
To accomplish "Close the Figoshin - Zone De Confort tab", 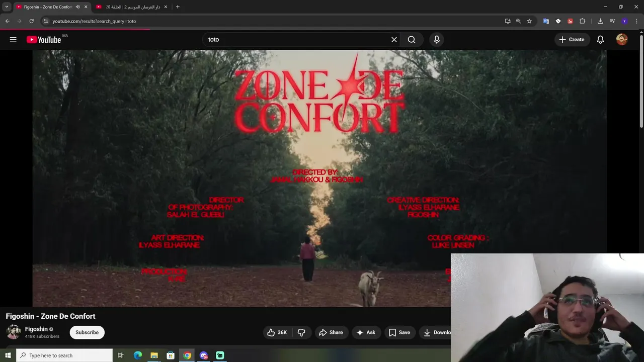I will click(86, 7).
